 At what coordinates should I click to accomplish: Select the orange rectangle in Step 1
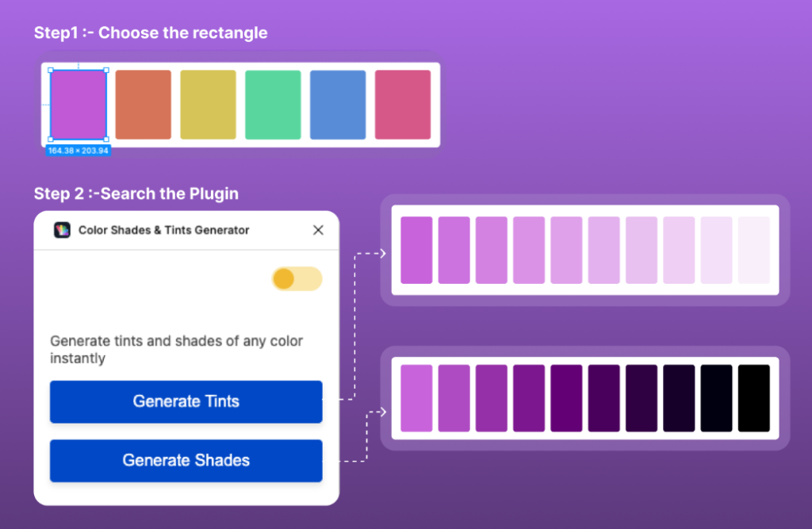(143, 105)
